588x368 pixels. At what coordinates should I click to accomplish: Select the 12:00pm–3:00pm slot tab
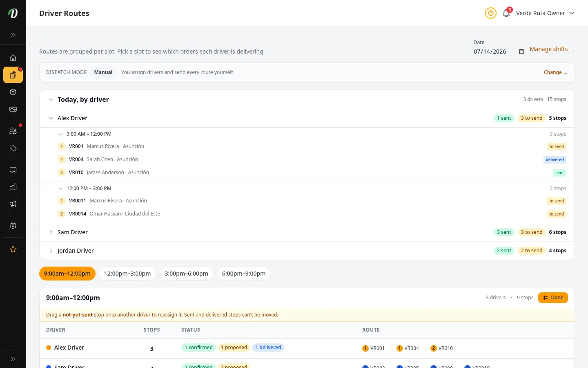127,274
